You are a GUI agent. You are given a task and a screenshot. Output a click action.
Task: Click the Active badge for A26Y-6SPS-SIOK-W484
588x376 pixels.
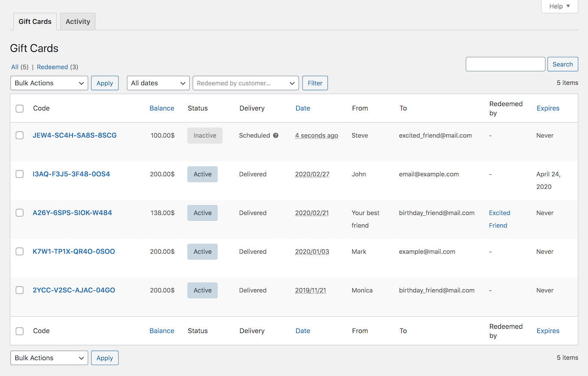[x=203, y=213]
